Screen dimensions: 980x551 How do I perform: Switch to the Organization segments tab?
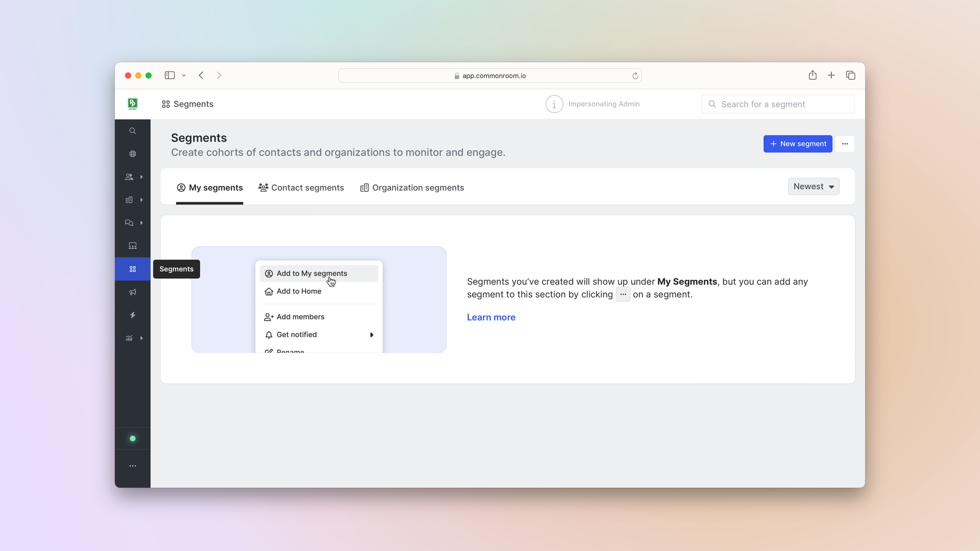pyautogui.click(x=412, y=187)
